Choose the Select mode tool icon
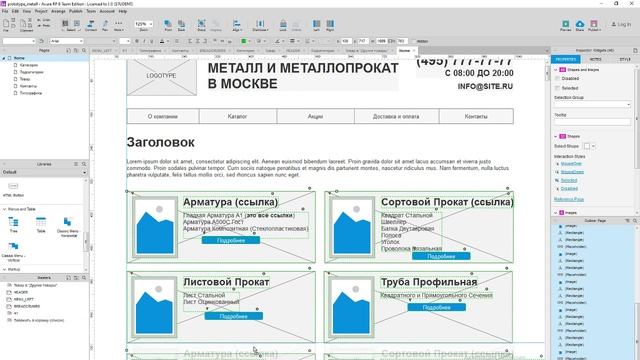Image resolution: width=640 pixels, height=360 pixels. pyautogui.click(x=65, y=24)
